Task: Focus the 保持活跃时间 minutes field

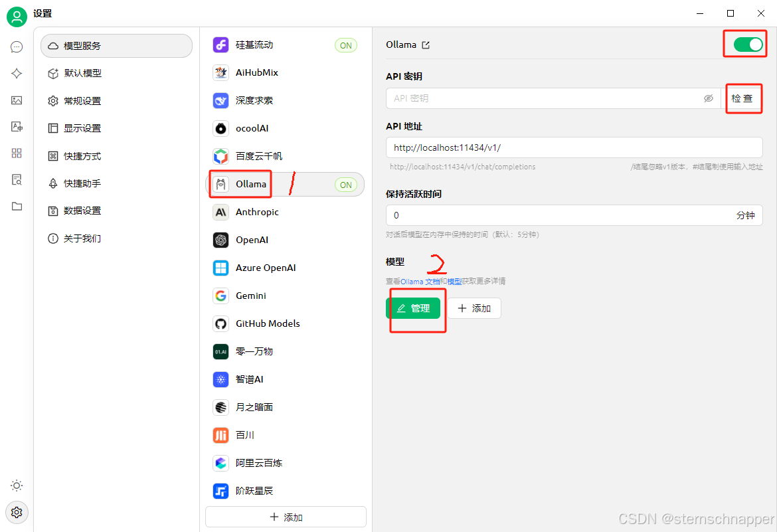Action: [x=574, y=215]
